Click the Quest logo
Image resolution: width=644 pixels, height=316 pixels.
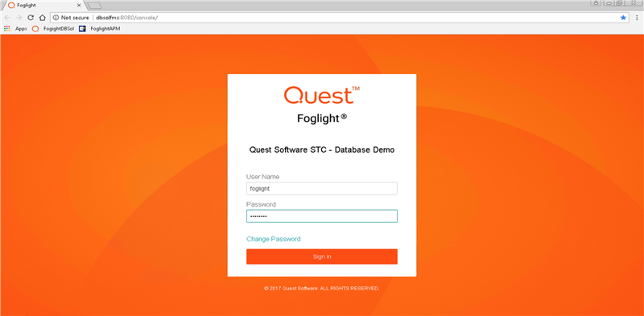pyautogui.click(x=321, y=95)
